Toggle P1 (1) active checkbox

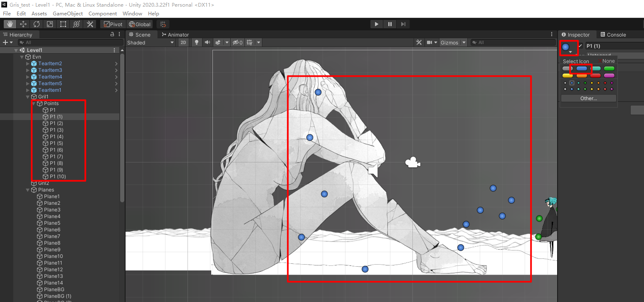click(x=581, y=46)
